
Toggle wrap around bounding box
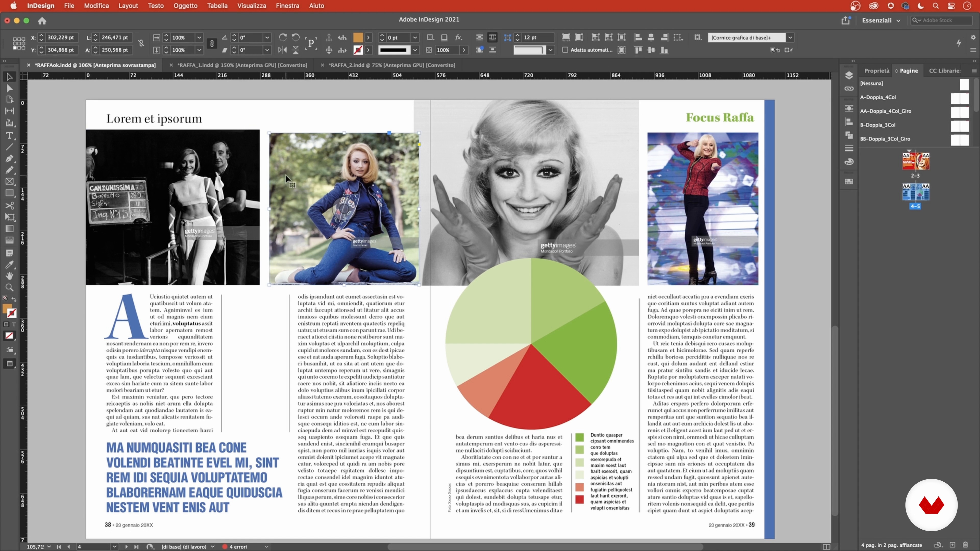click(x=493, y=37)
